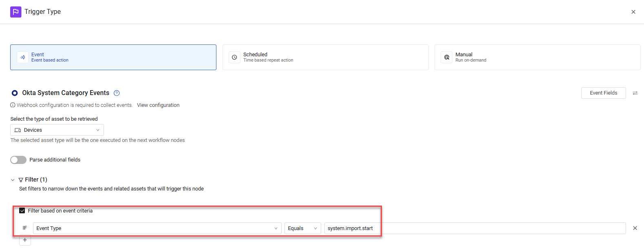Click the Devices icon in asset dropdown
The width and height of the screenshot is (644, 248).
[x=18, y=130]
